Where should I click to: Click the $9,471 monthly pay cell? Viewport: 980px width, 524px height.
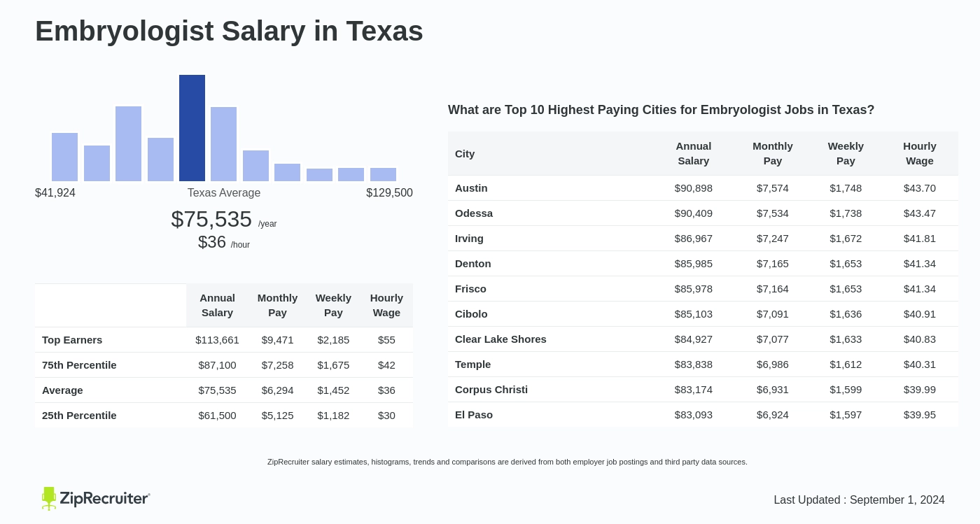coord(277,340)
